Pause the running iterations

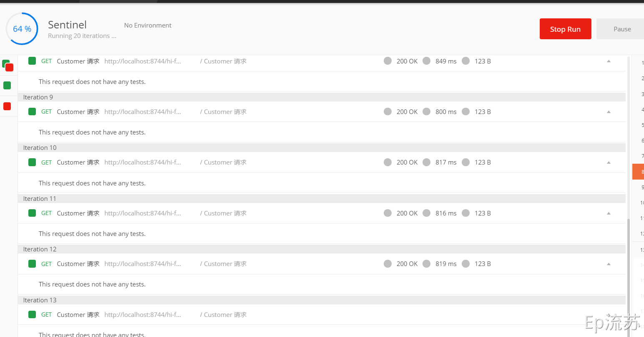pos(621,29)
